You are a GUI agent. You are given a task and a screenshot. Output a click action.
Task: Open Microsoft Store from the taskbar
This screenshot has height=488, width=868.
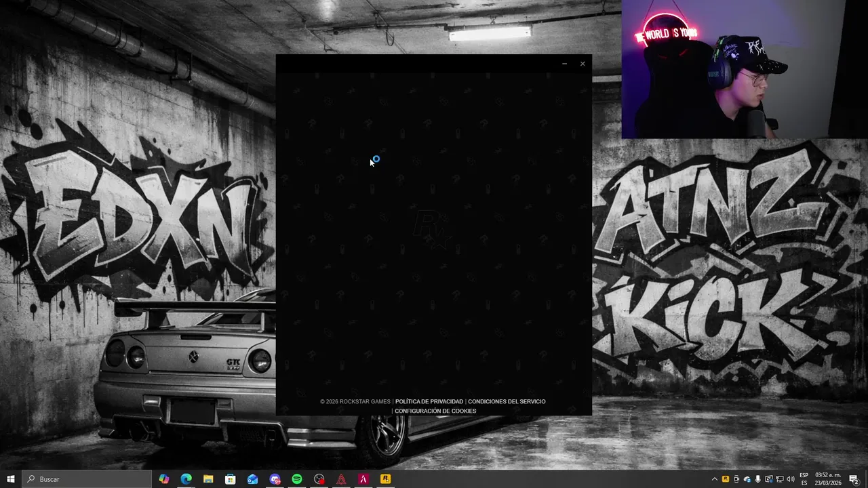coord(231,479)
